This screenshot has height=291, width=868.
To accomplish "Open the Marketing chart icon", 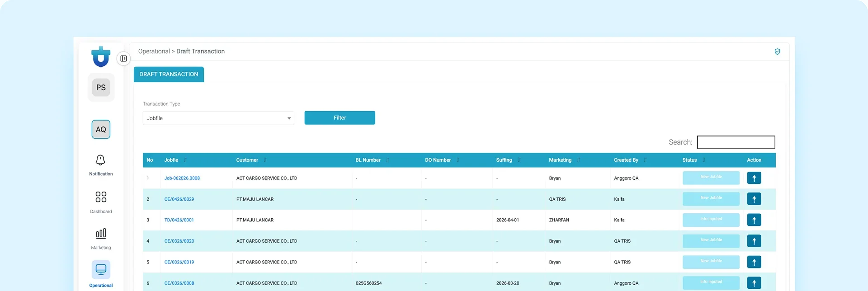I will 101,234.
